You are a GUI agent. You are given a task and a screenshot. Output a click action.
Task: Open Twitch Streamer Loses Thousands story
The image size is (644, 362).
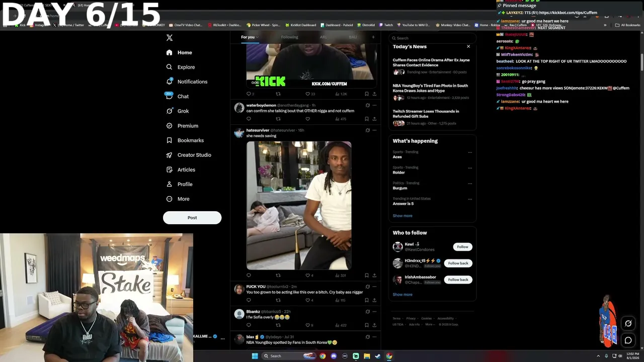click(432, 117)
